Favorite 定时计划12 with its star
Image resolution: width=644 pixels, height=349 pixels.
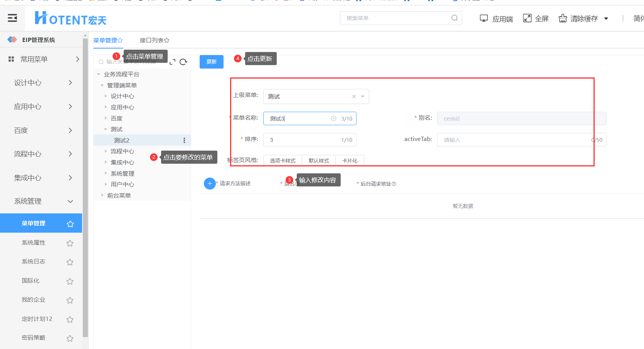[70, 319]
